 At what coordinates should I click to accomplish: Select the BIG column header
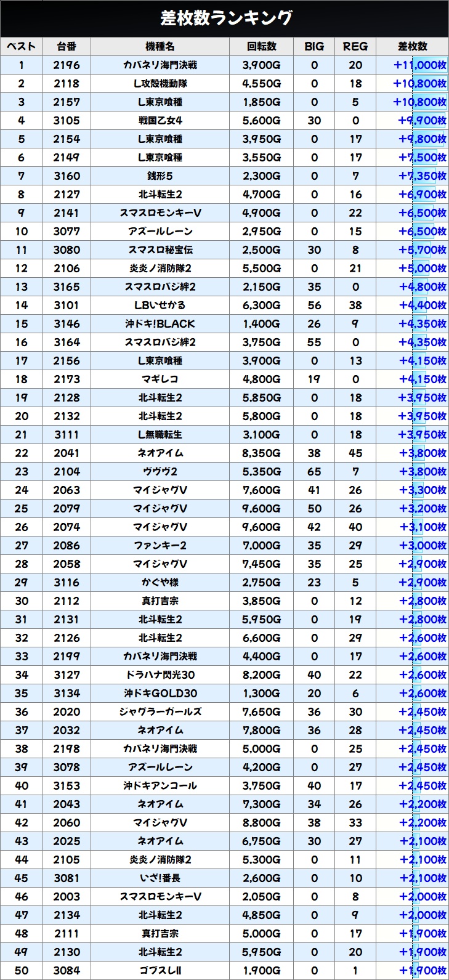pyautogui.click(x=314, y=46)
